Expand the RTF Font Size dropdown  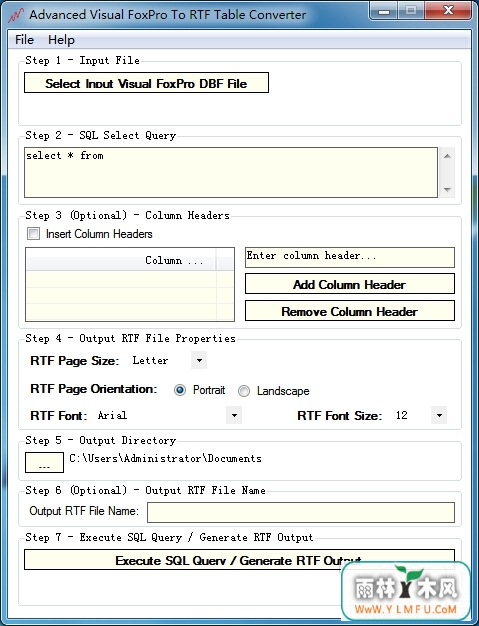point(439,415)
